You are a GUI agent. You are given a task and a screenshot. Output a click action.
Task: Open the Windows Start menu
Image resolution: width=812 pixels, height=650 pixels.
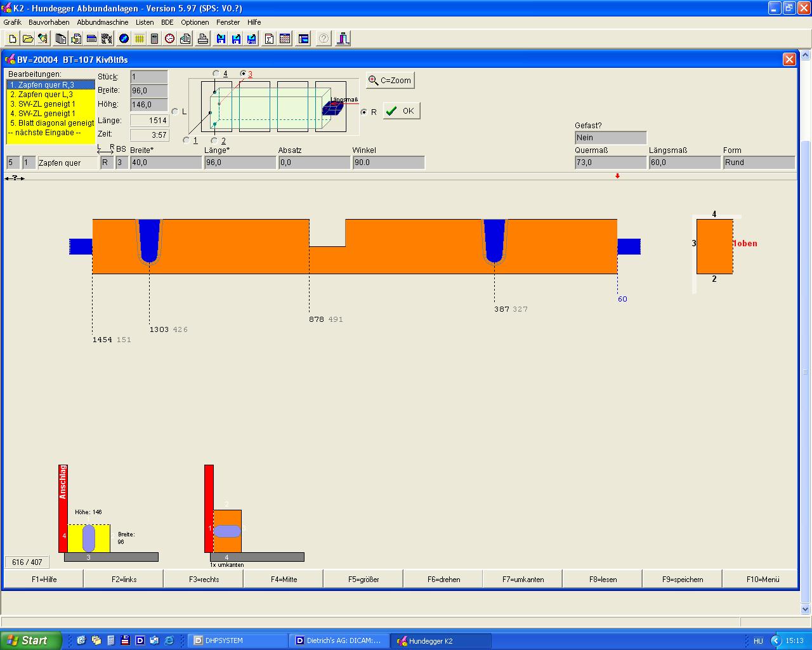(x=30, y=640)
